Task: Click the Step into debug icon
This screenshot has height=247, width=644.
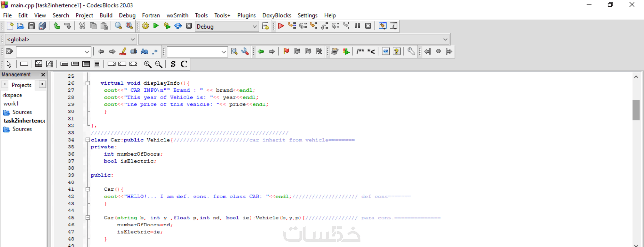Action: coord(313,26)
